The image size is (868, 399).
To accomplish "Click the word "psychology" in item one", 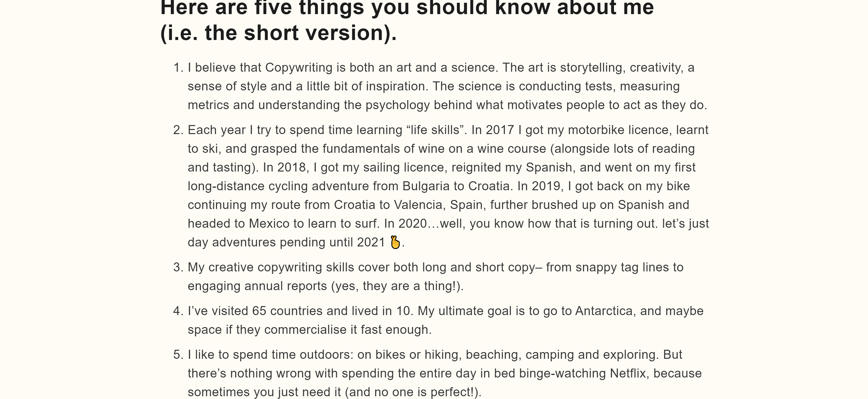I will pos(398,105).
